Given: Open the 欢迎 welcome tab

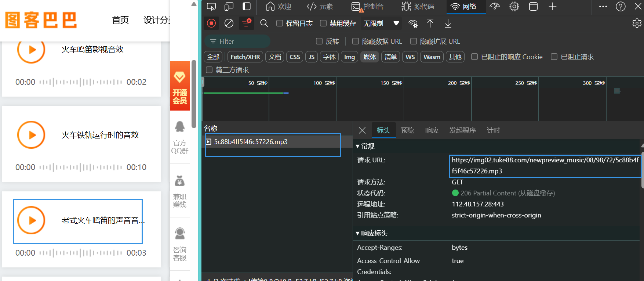Looking at the screenshot, I should (279, 7).
